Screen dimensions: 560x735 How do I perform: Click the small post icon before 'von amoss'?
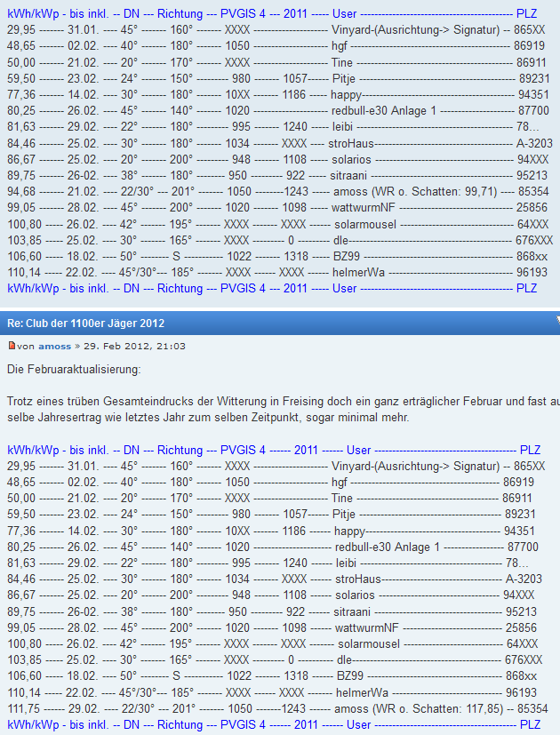click(12, 346)
